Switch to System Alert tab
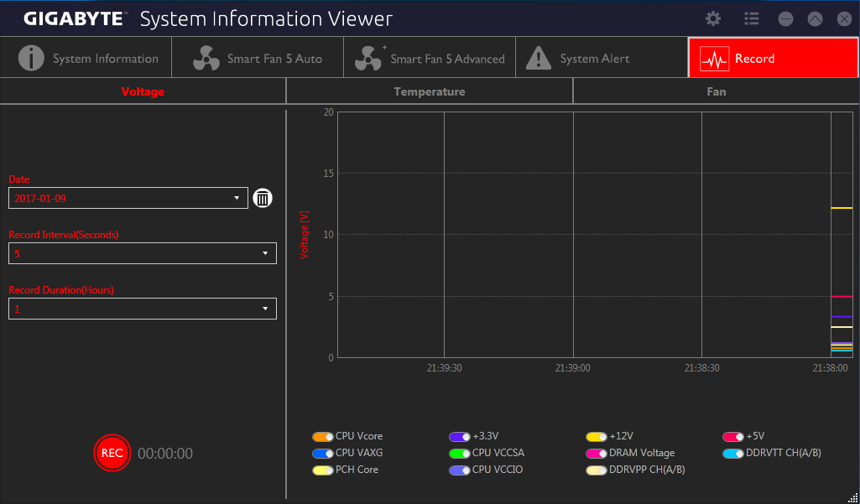The width and height of the screenshot is (860, 504). click(x=602, y=58)
